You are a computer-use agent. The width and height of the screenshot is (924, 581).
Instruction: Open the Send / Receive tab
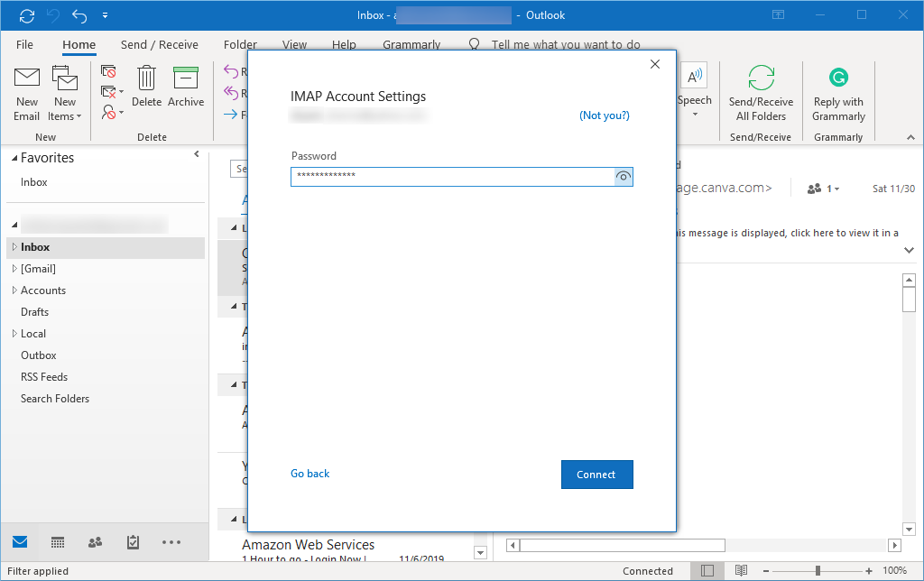point(159,45)
